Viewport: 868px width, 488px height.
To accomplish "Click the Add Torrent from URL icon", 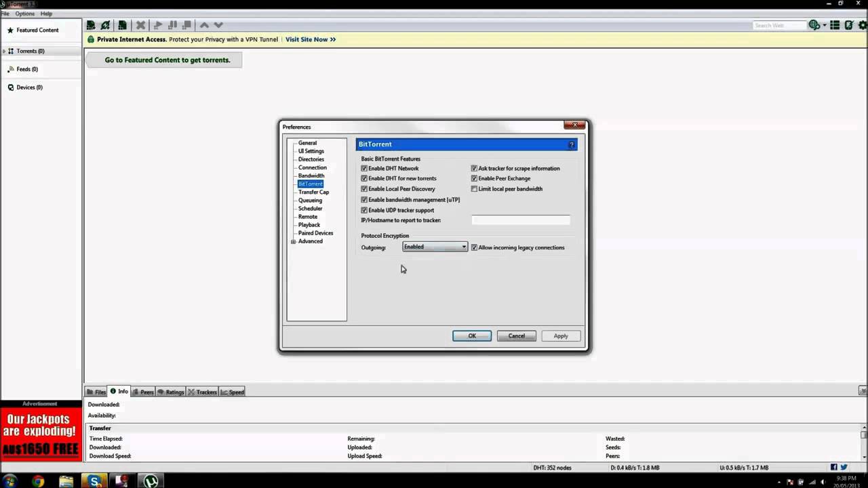I will pos(106,25).
